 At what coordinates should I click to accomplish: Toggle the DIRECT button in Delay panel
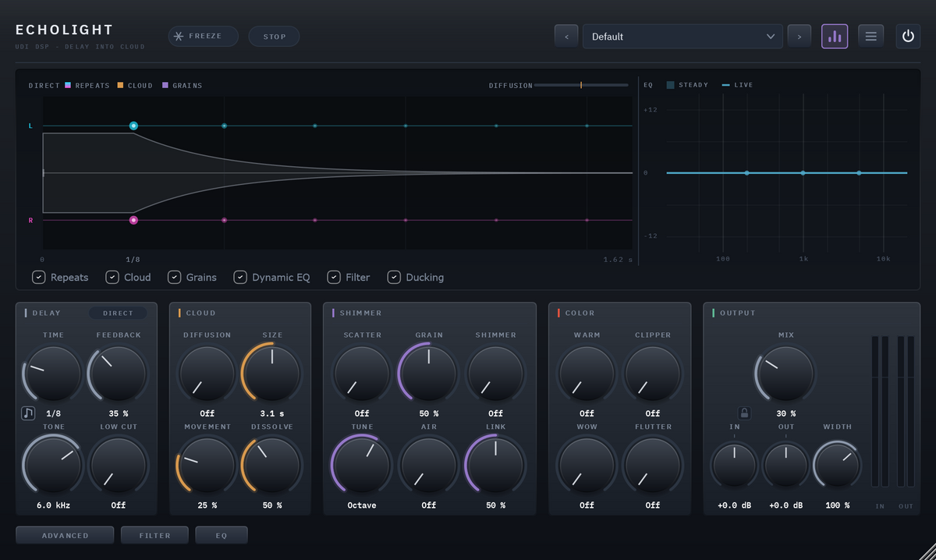(119, 313)
